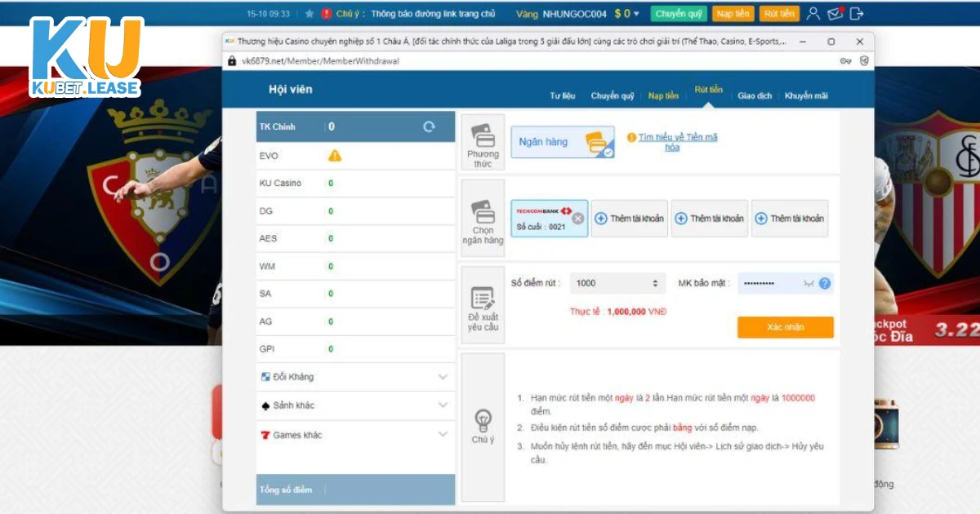Select the Techcombank account ending 0021
The height and width of the screenshot is (514, 980).
click(x=549, y=218)
